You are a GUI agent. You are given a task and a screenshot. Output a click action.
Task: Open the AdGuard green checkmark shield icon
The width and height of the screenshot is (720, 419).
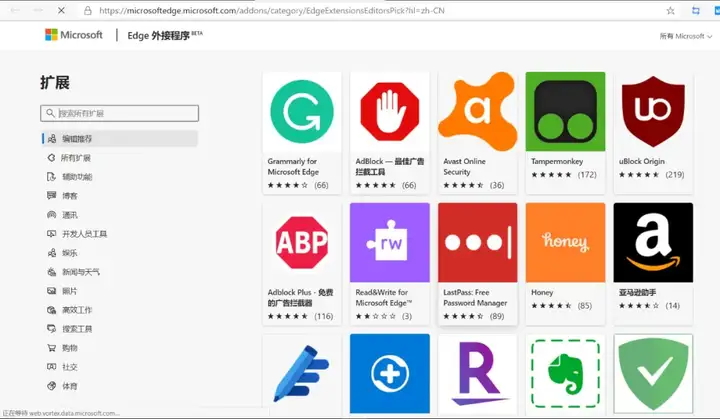click(x=653, y=374)
